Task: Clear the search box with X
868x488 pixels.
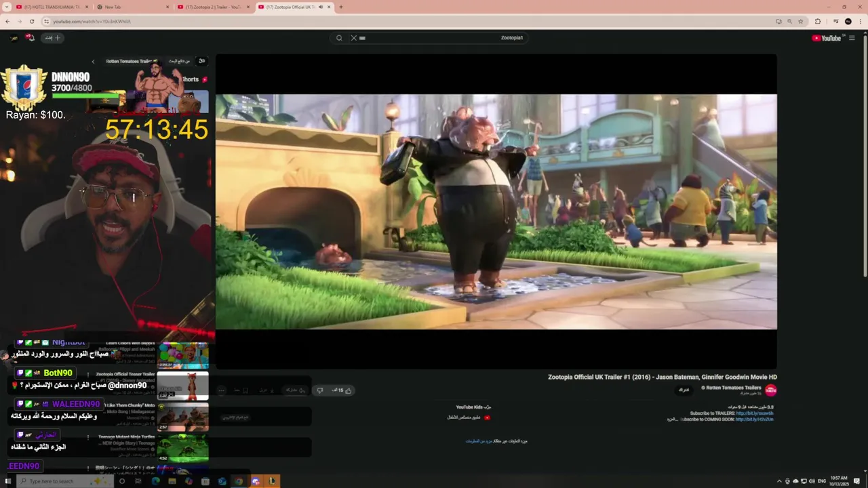Action: pos(353,38)
